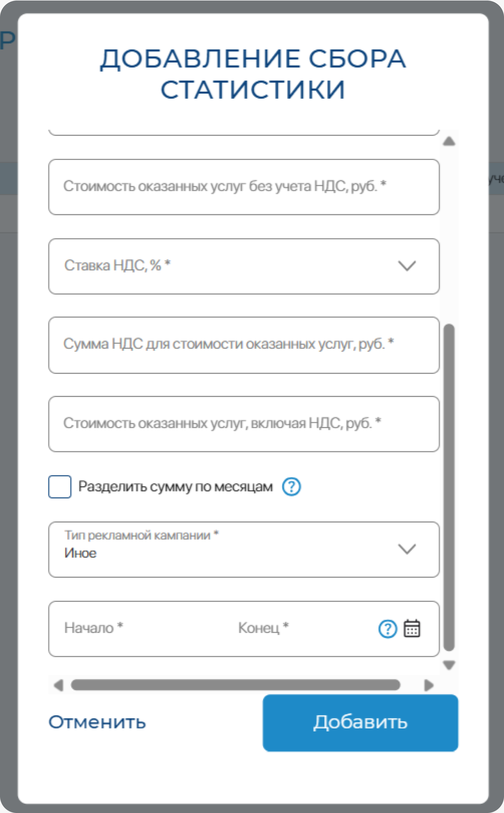
Task: Click the vertical scrollbar thumb
Action: pyautogui.click(x=449, y=487)
